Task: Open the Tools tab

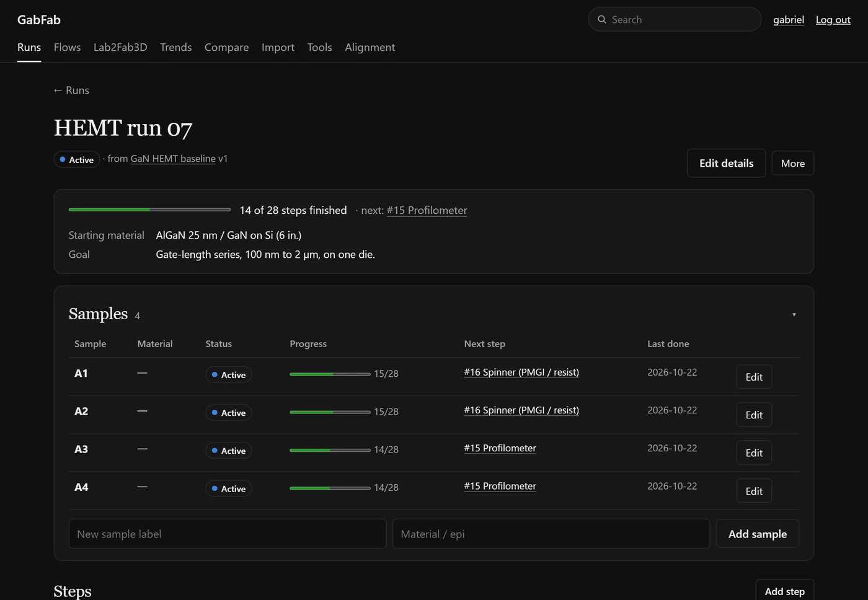Action: point(319,47)
